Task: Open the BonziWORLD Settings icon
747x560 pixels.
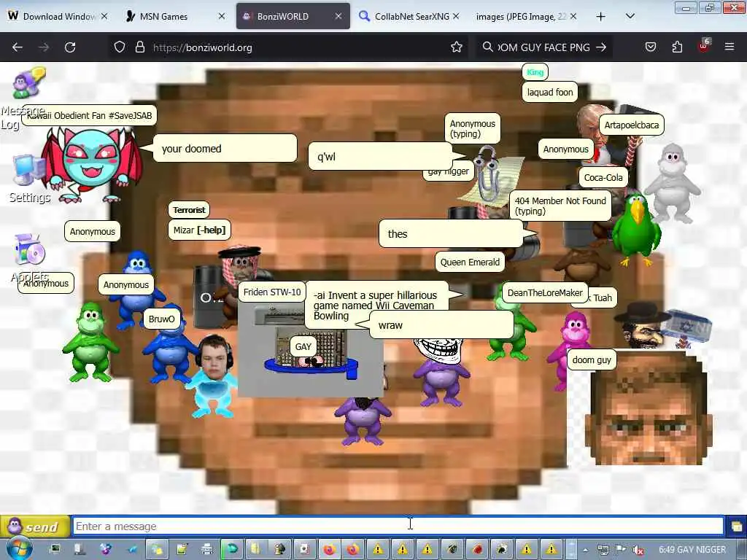Action: 28,171
